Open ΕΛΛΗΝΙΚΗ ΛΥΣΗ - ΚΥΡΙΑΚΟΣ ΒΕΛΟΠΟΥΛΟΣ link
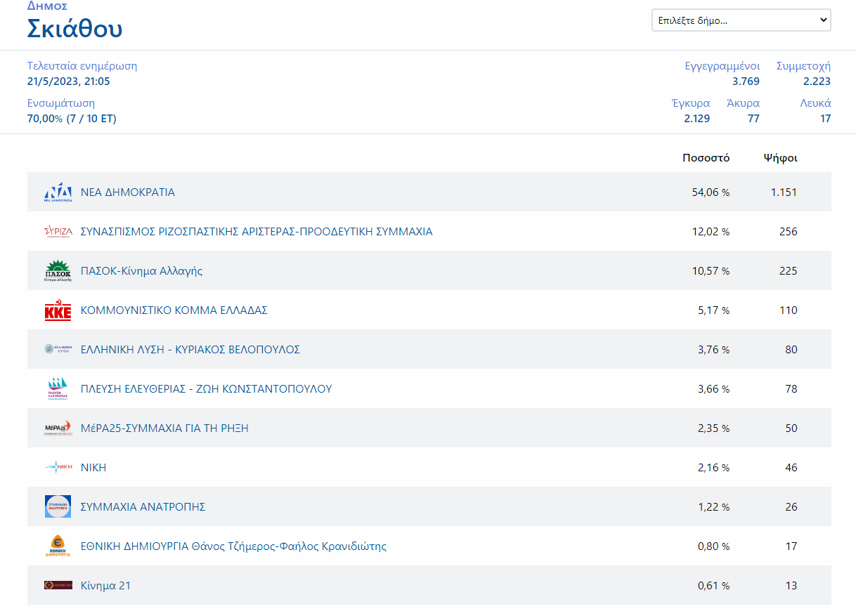 (190, 350)
